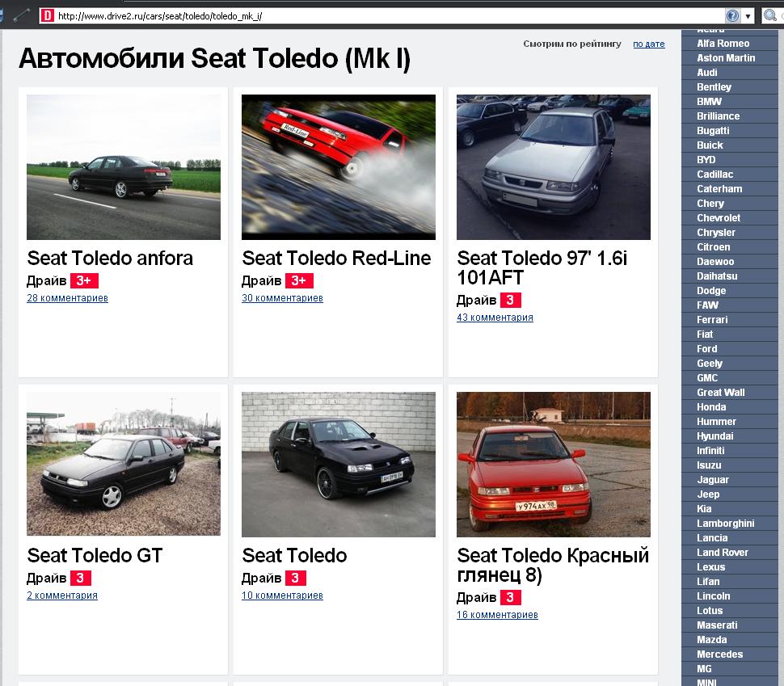The image size is (784, 686).
Task: Click the wand icon left of the address bar
Action: tap(22, 16)
